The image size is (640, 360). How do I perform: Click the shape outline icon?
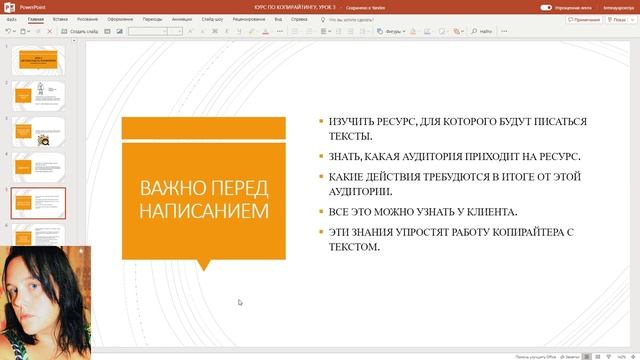[427, 31]
